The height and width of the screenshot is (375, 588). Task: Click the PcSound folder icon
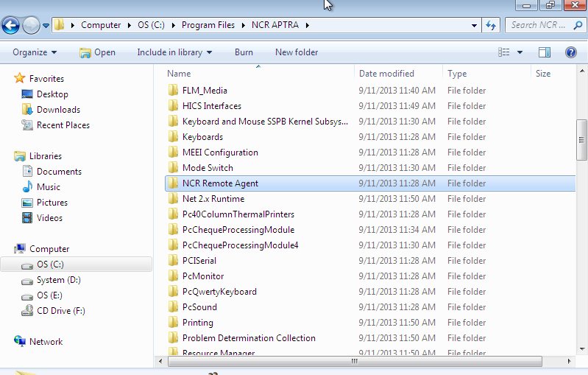pyautogui.click(x=173, y=306)
